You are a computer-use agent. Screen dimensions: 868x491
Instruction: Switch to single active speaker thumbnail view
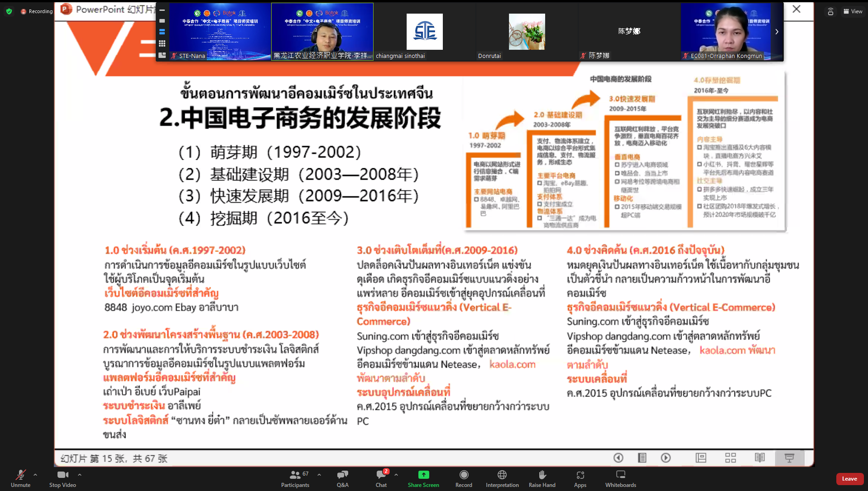(x=162, y=21)
